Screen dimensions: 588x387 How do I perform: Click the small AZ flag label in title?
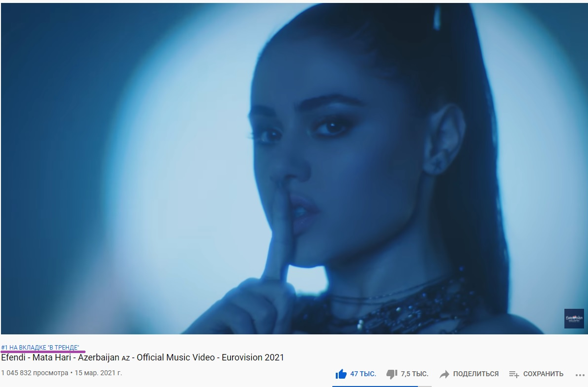coord(126,358)
